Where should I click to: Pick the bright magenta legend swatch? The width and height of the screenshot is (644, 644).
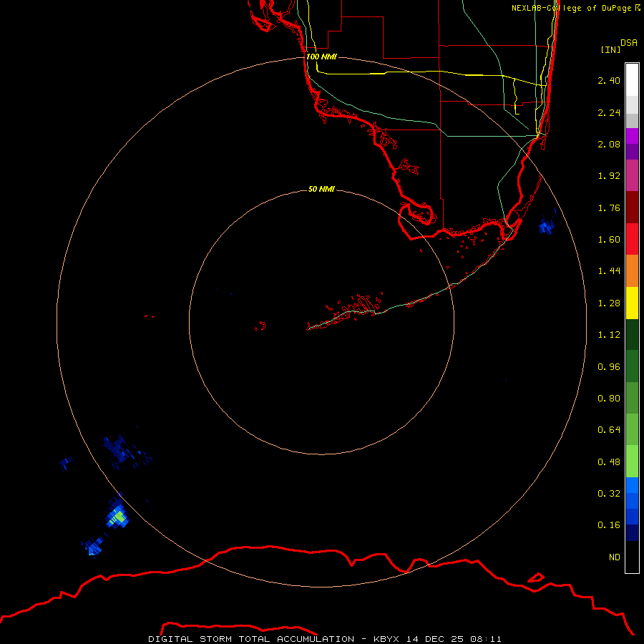coord(632,136)
